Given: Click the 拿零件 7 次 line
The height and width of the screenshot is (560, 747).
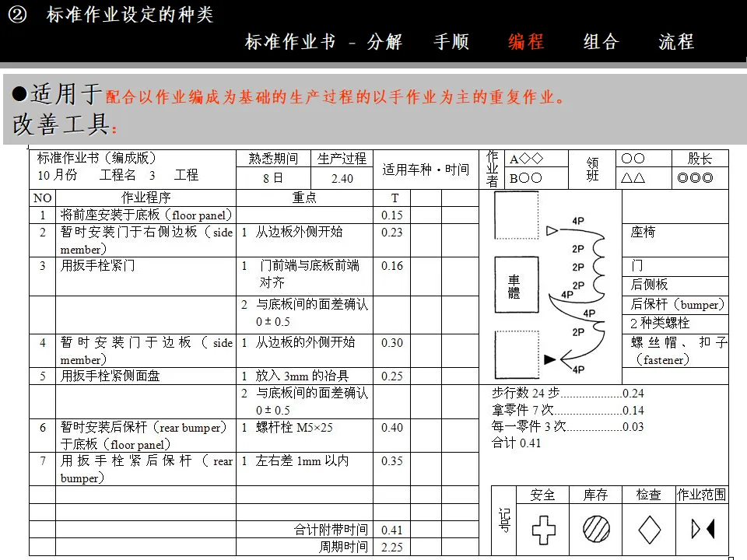Looking at the screenshot, I should coord(567,410).
